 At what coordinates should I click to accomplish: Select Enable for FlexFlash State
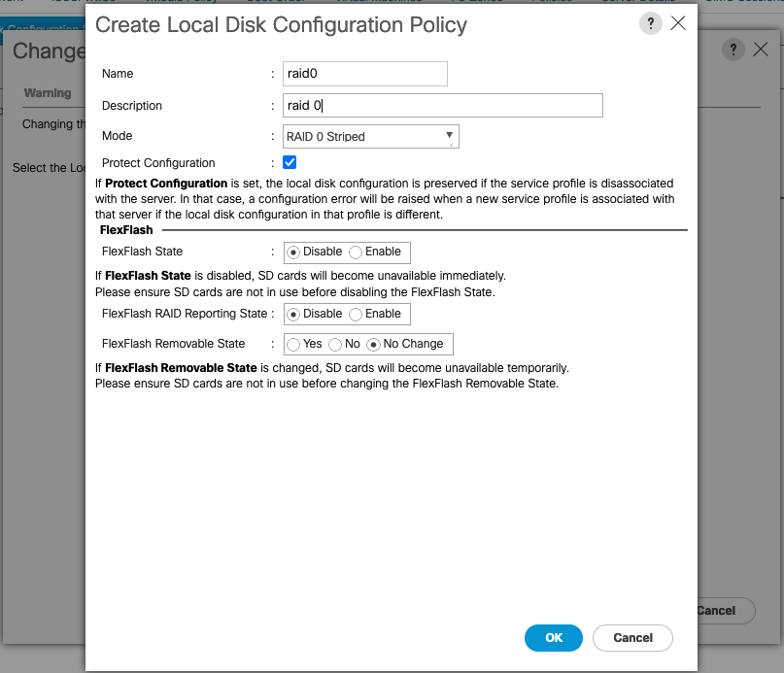pyautogui.click(x=356, y=252)
